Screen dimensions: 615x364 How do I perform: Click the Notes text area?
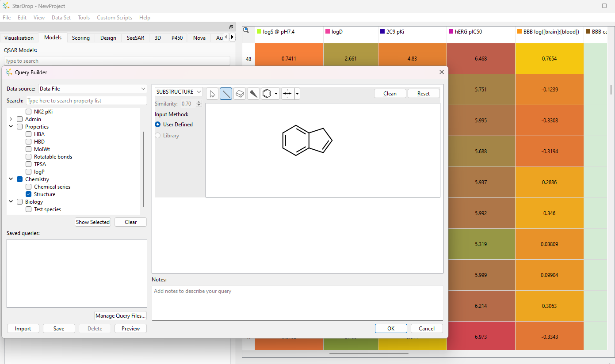297,303
